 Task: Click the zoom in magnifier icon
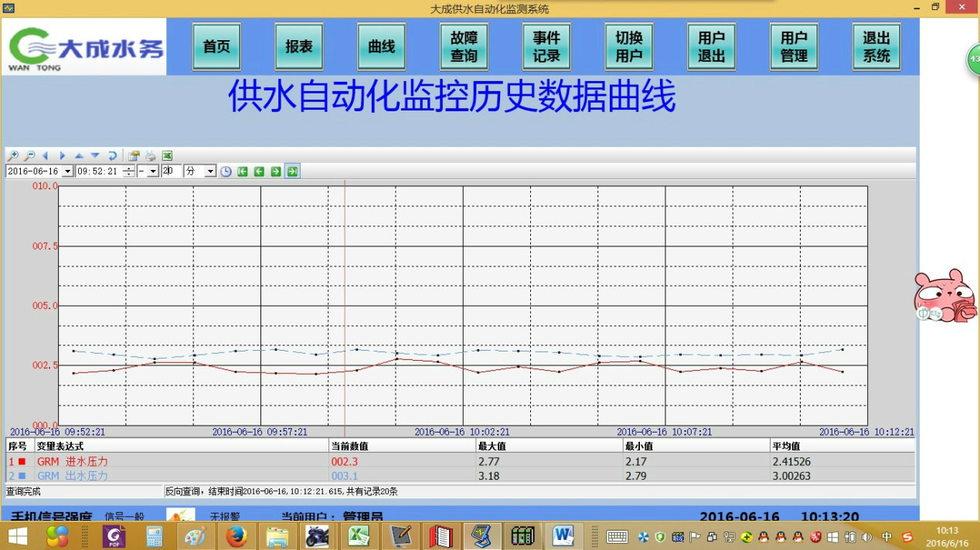pos(12,156)
